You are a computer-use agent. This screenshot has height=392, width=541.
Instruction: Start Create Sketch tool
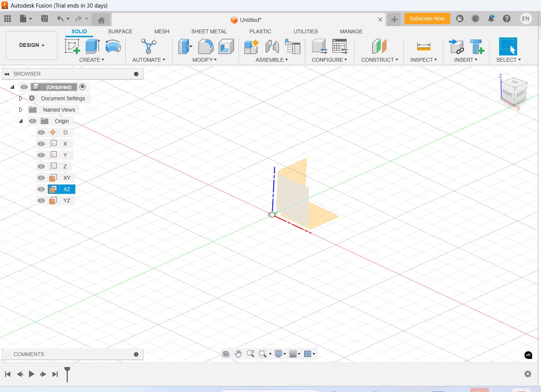(x=72, y=46)
